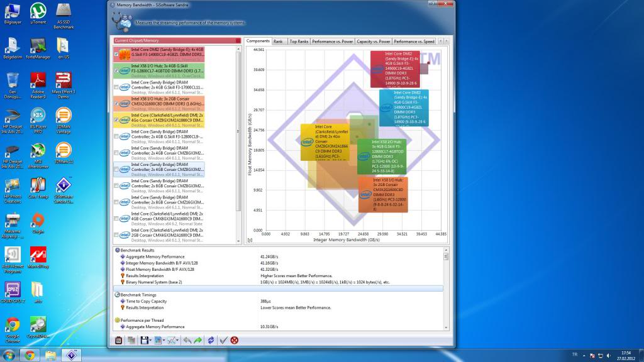Uncheck Intel X58 3x 4GB G.Skill entry
The image size is (644, 362).
tap(116, 70)
